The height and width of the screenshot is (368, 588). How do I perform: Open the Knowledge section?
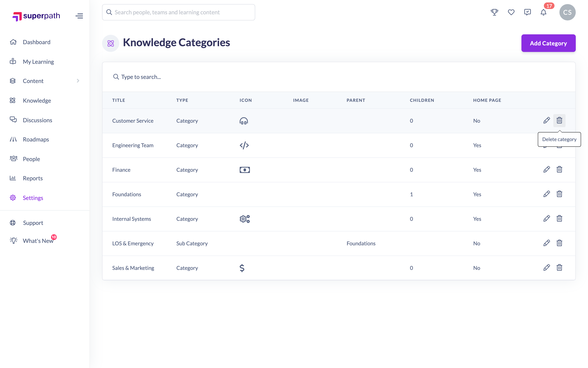click(37, 101)
